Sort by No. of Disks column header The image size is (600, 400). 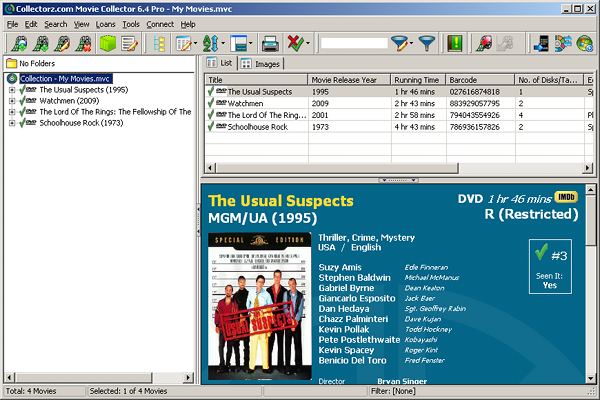click(x=549, y=80)
